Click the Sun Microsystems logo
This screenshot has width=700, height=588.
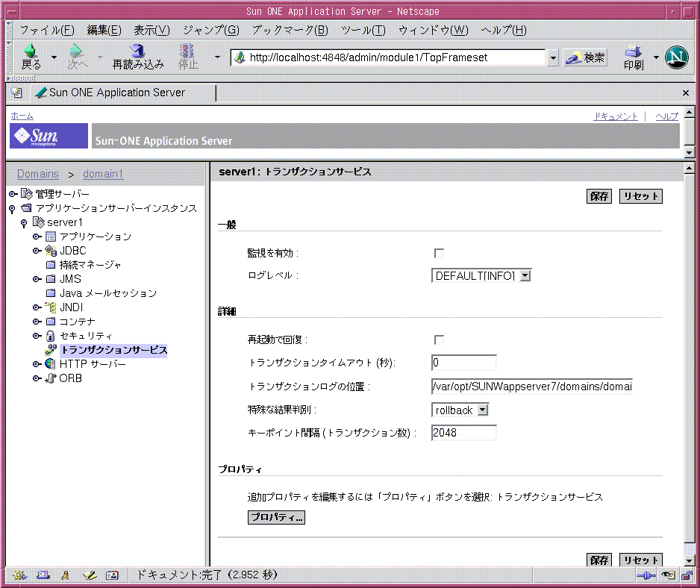[x=49, y=136]
